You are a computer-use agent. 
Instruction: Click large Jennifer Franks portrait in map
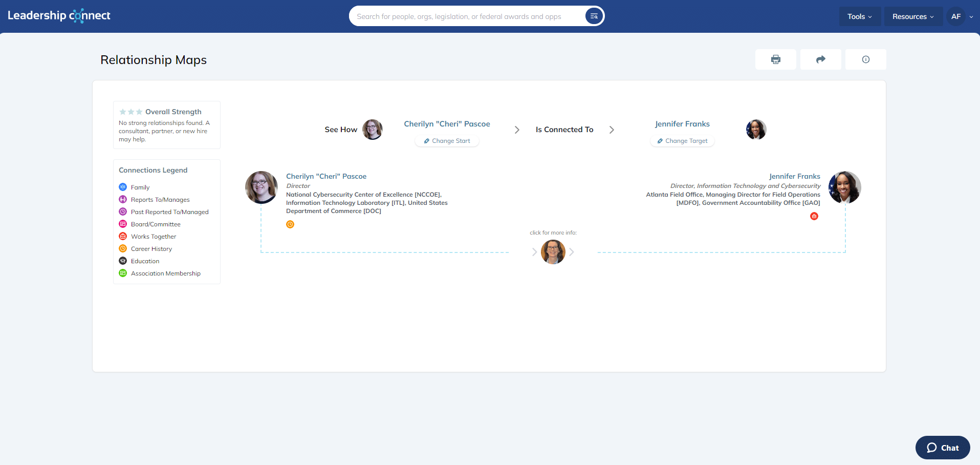pyautogui.click(x=845, y=187)
